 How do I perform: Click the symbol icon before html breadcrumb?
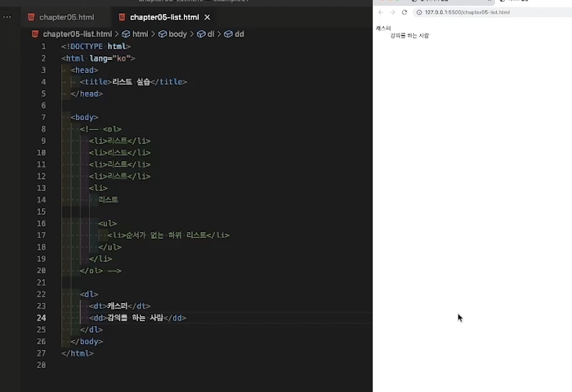pos(126,34)
